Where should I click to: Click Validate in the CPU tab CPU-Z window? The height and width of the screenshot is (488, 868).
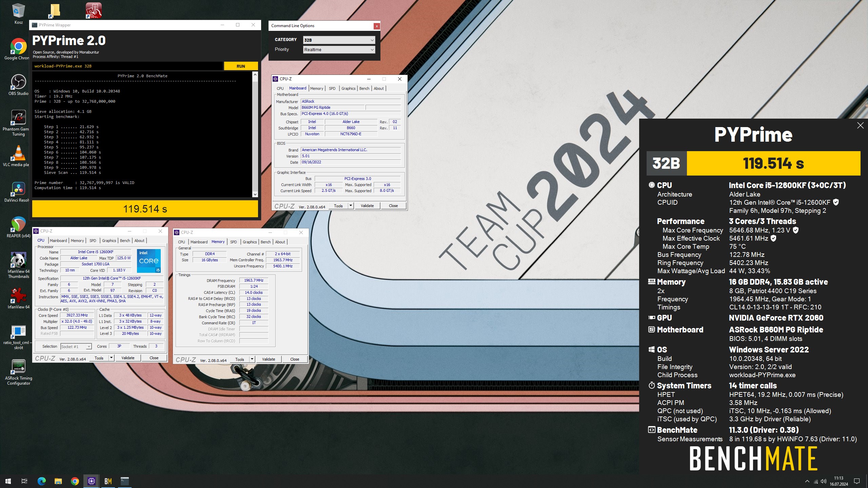[128, 358]
